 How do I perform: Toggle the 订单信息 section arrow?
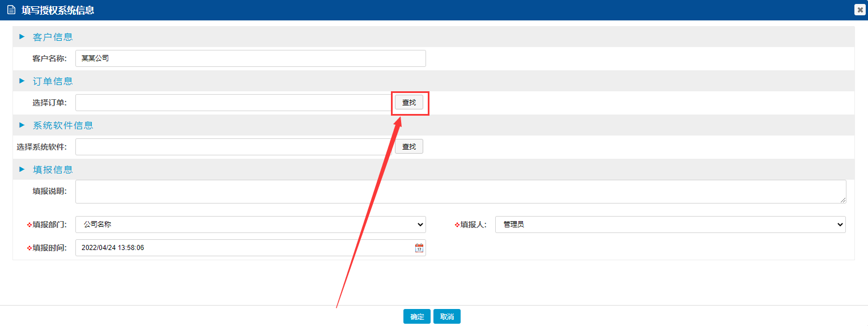click(22, 81)
